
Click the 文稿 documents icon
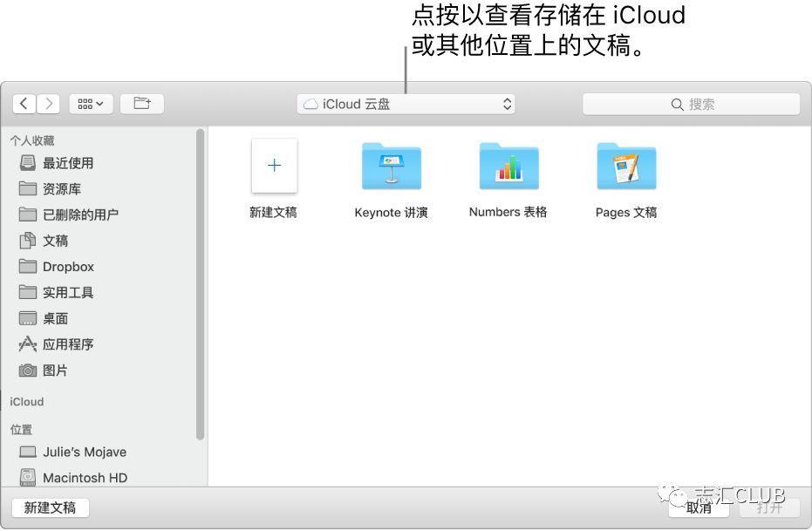(27, 240)
